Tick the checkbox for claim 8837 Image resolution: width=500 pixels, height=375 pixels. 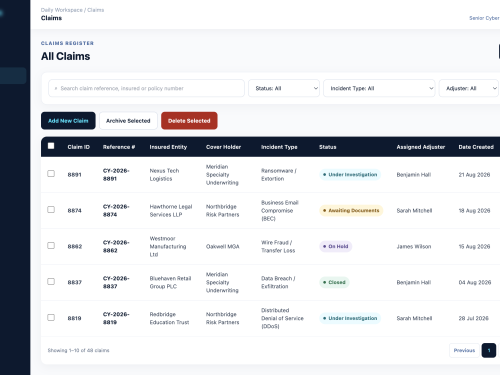pyautogui.click(x=51, y=282)
